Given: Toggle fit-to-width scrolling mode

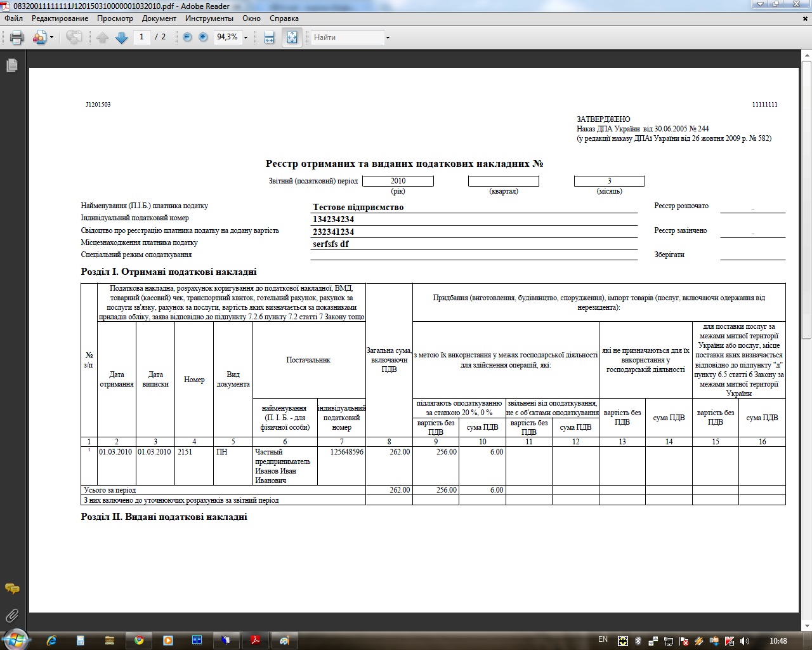Looking at the screenshot, I should [270, 37].
